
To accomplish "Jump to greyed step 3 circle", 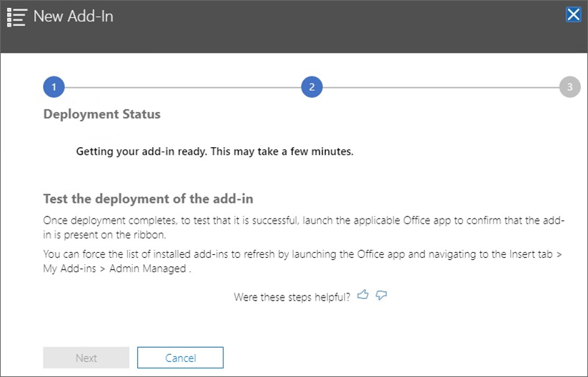I will (x=569, y=87).
